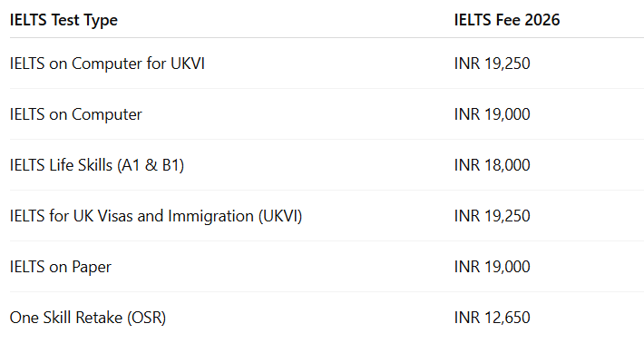Viewport: 644px width, 363px height.
Task: Click the "(UKVI)" abbreviation in parentheses
Action: coord(280,216)
